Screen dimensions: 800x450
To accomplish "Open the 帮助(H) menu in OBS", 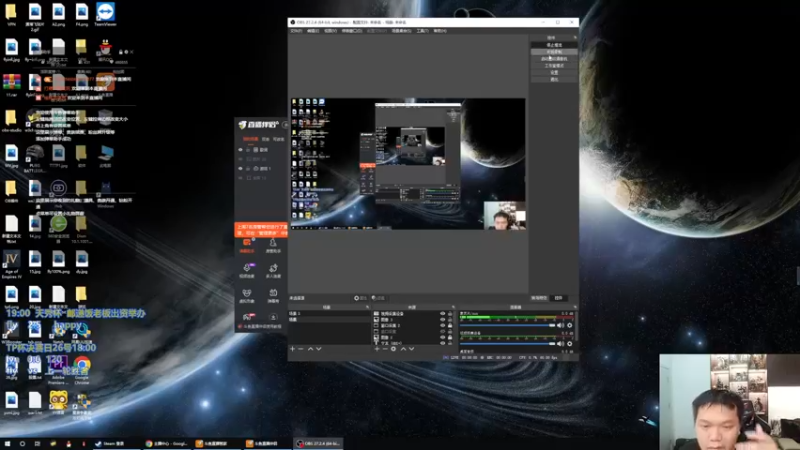I will pos(440,31).
